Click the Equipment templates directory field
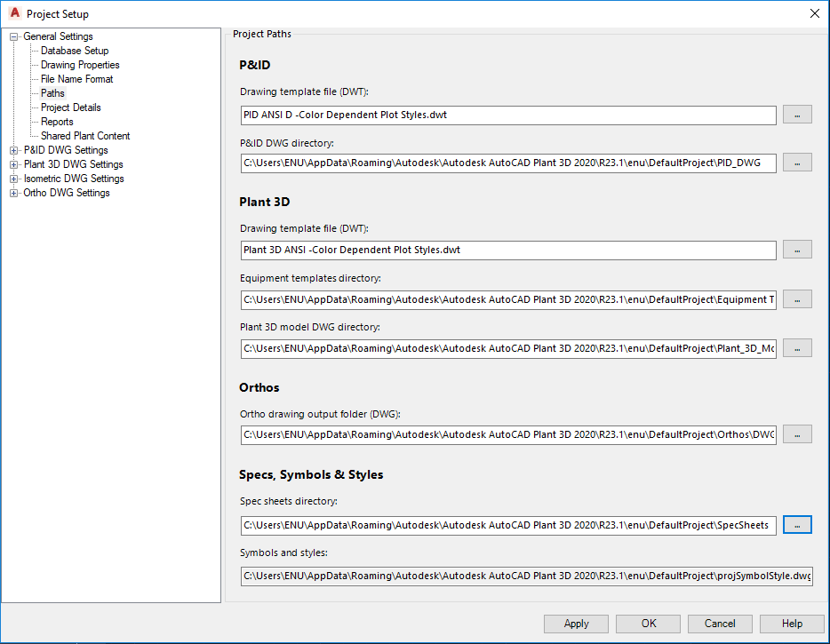This screenshot has height=644, width=830. tap(508, 299)
